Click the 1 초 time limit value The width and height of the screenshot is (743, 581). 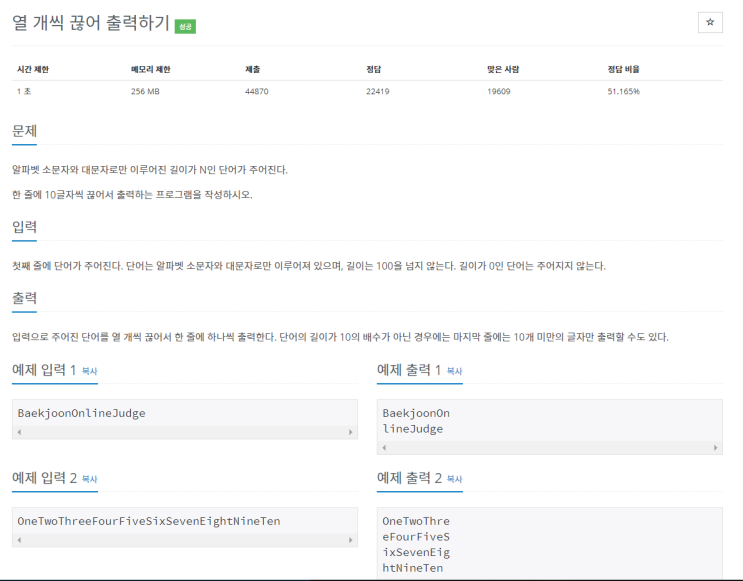tap(24, 91)
